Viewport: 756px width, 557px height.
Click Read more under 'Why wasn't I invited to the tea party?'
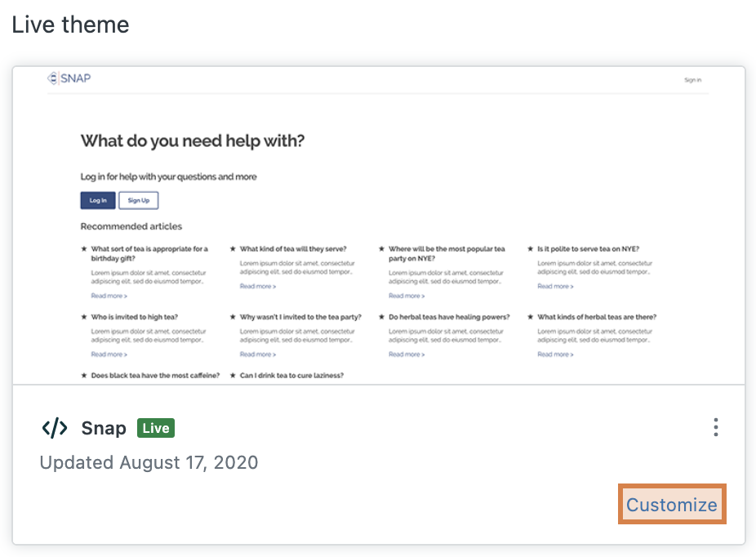coord(258,354)
